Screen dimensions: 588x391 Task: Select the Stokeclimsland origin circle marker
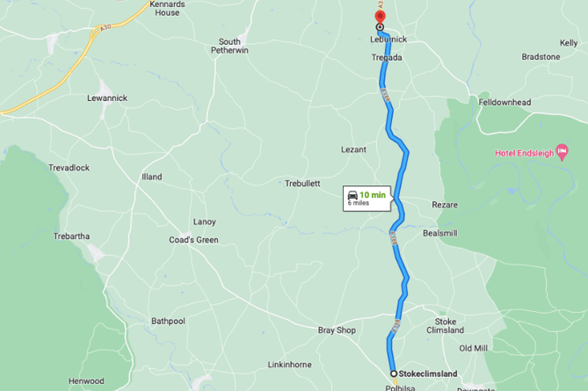[394, 373]
